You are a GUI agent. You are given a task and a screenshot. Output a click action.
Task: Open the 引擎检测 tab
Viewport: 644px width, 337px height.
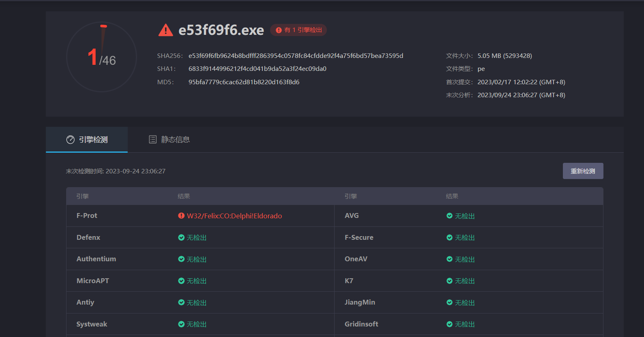87,140
